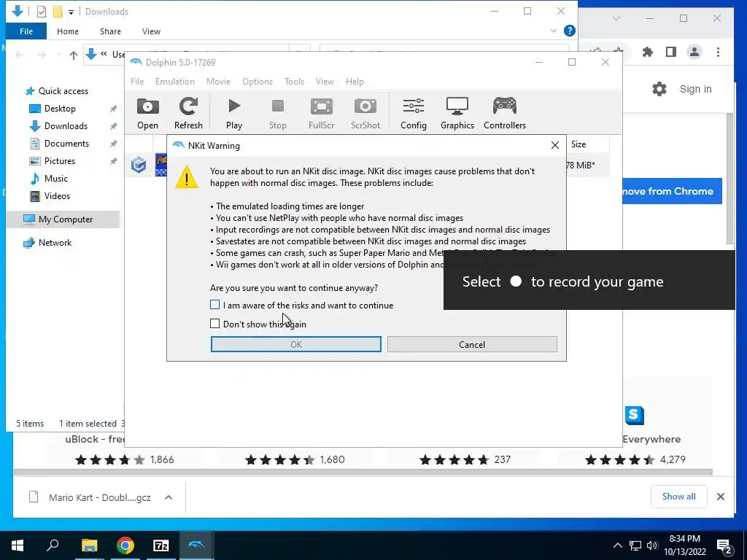Image resolution: width=747 pixels, height=560 pixels.
Task: Open Home tab in Explorer ribbon
Action: click(68, 31)
